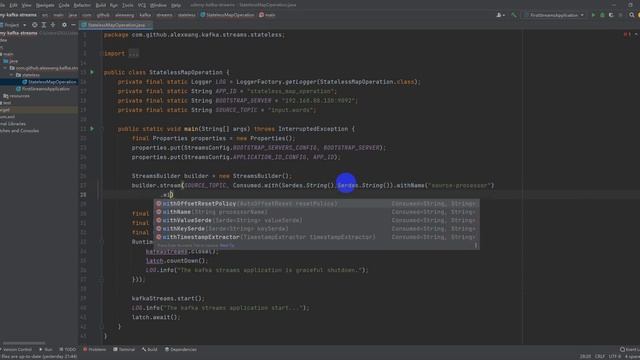The image size is (640, 360).
Task: Open the Window menu
Action: coord(158,5)
